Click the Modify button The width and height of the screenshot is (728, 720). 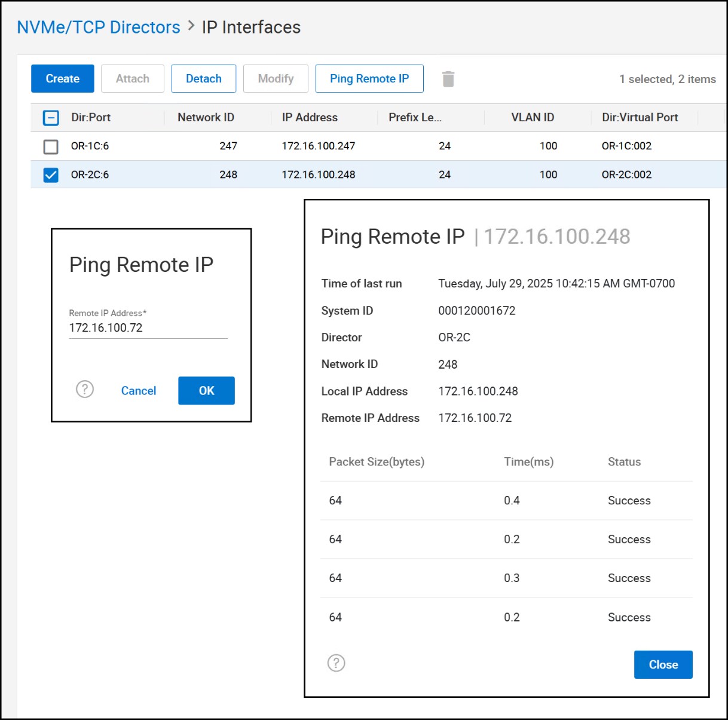pyautogui.click(x=276, y=79)
